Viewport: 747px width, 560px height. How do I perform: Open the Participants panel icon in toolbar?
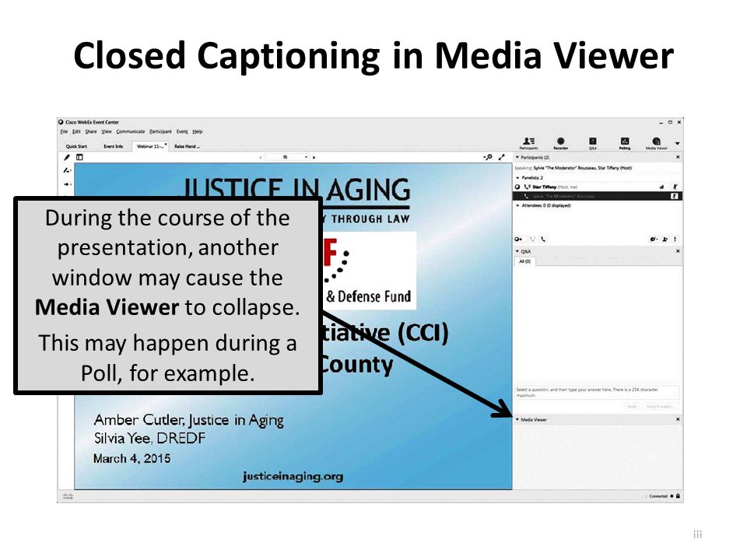pos(529,143)
